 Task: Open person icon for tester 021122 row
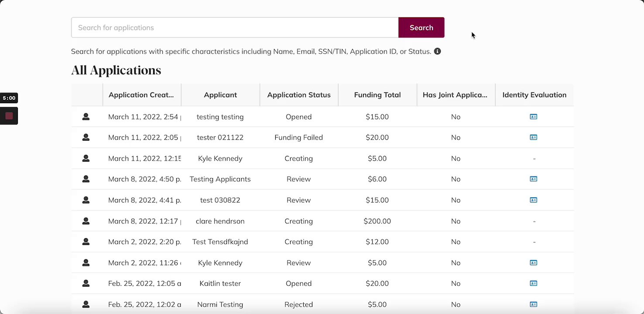(86, 137)
